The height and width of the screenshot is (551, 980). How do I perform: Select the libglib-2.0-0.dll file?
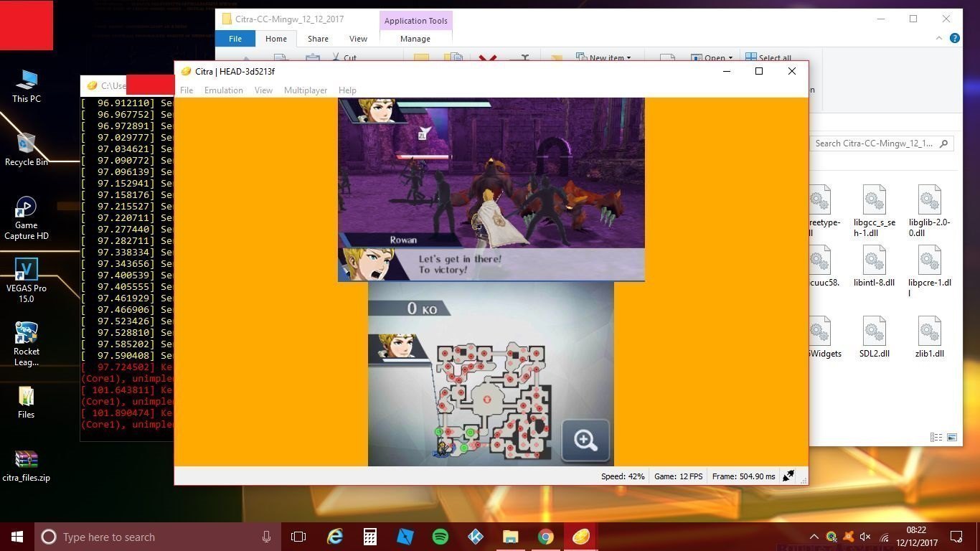(x=929, y=210)
